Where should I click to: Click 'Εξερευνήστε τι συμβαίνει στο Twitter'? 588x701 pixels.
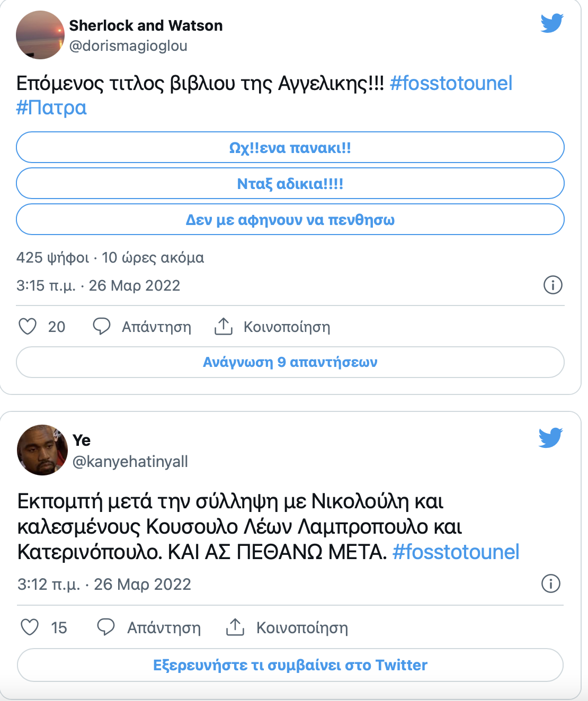(x=290, y=665)
